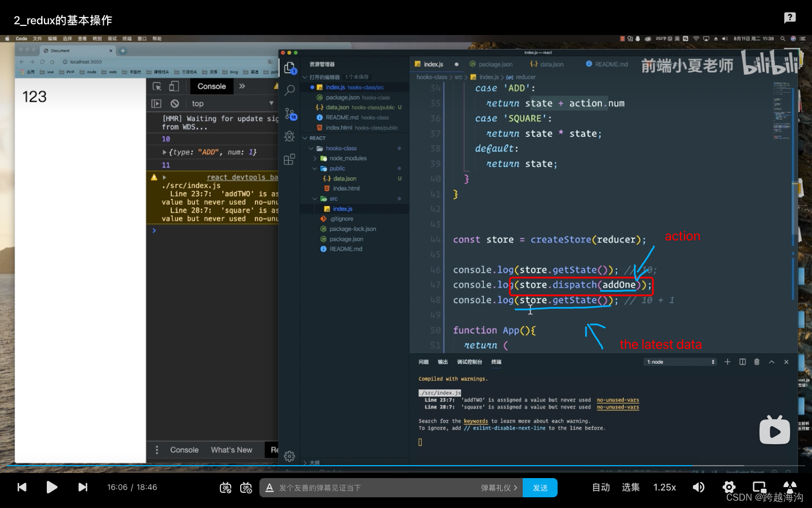Open the Run and Debug icon
This screenshot has height=508, width=812.
[290, 137]
